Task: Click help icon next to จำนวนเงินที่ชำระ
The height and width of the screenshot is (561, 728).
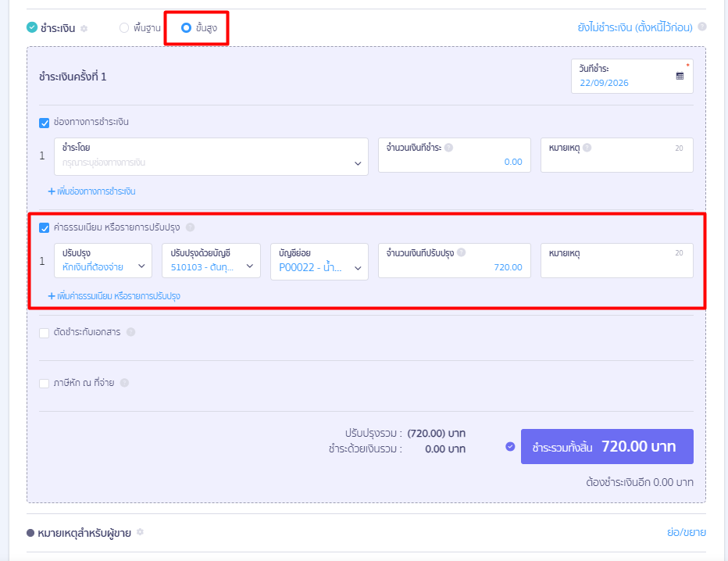Action: 448,148
